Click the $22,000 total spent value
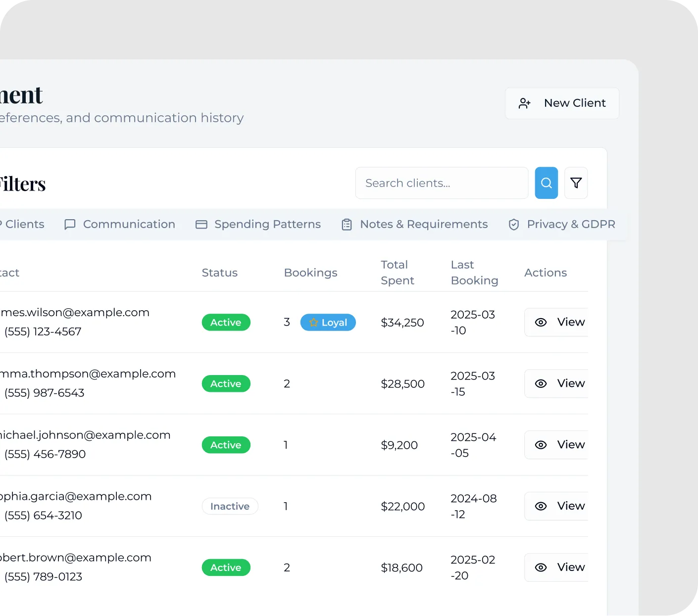Screen dimensions: 698x616 tap(403, 507)
